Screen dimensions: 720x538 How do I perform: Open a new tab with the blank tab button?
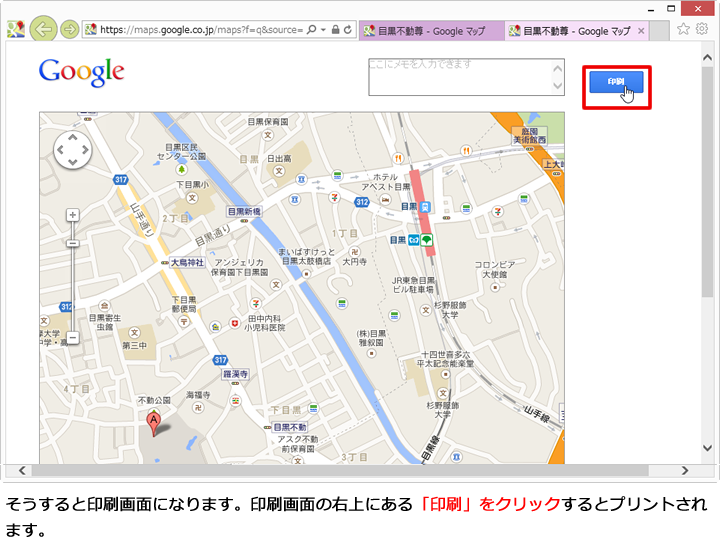(x=659, y=31)
